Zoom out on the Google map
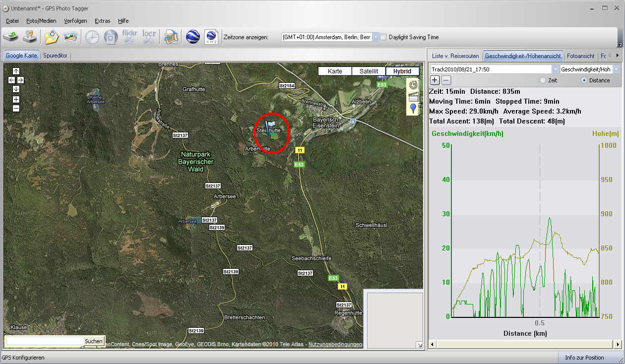Viewport: 625px width, 364px height. (16, 108)
